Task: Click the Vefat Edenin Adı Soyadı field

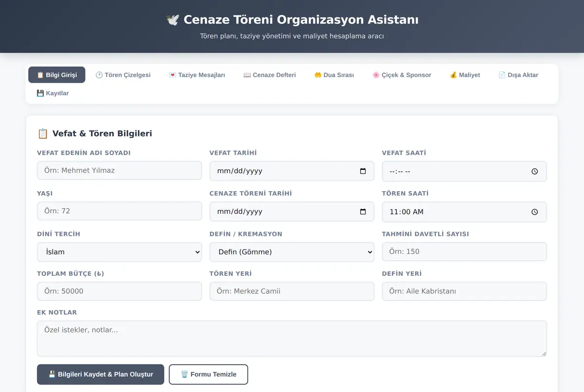Action: coord(119,171)
